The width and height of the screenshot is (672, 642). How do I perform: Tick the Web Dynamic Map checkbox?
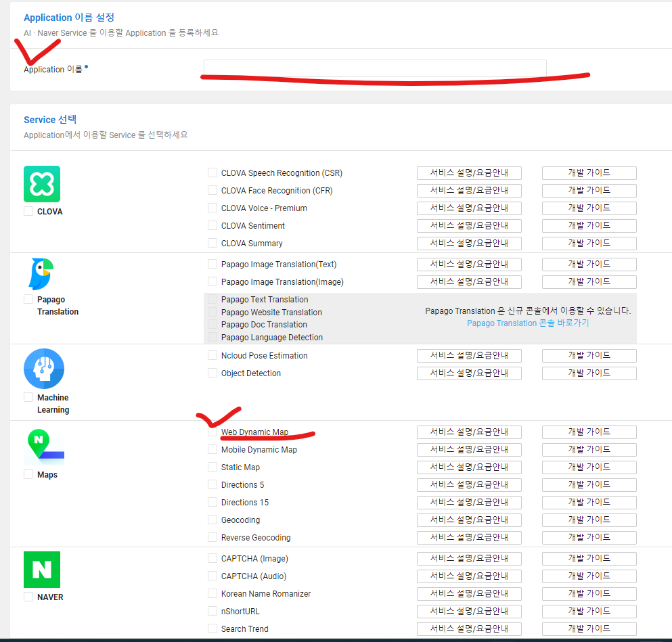click(x=212, y=432)
